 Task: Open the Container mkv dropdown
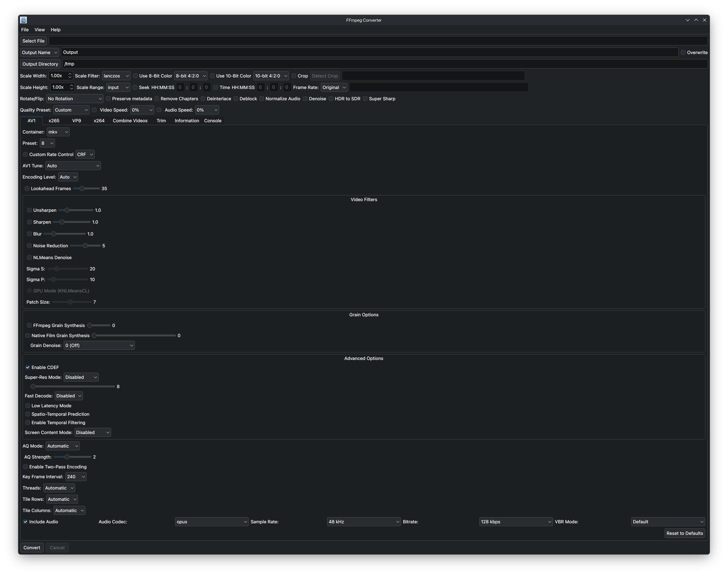58,132
